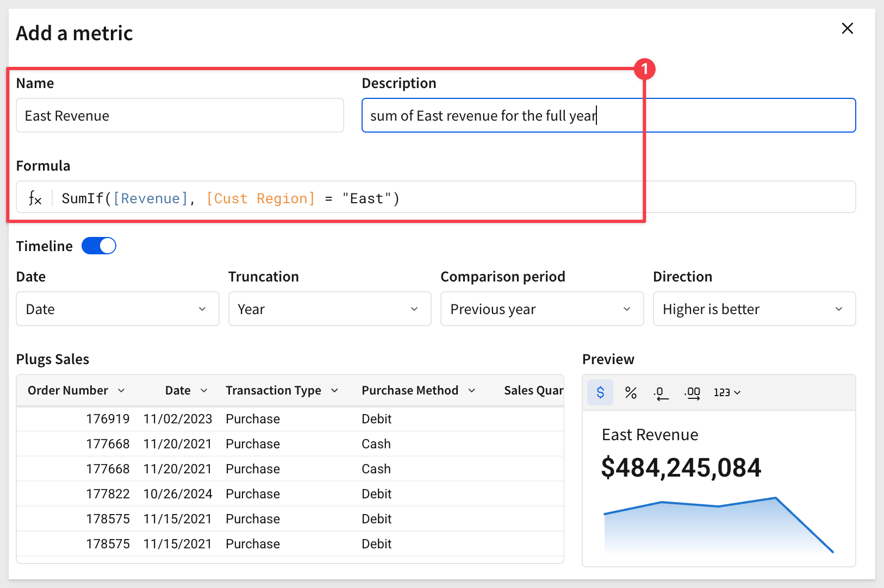Click the Purchase Method column header

410,391
